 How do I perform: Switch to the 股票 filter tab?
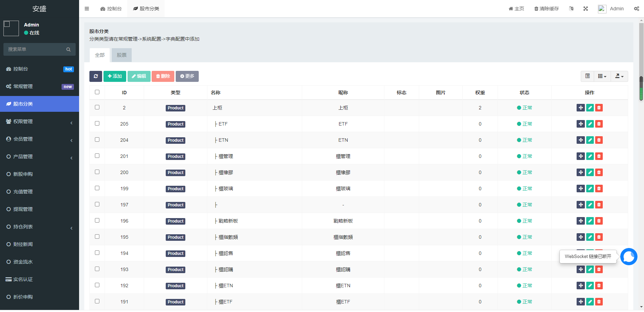[121, 55]
